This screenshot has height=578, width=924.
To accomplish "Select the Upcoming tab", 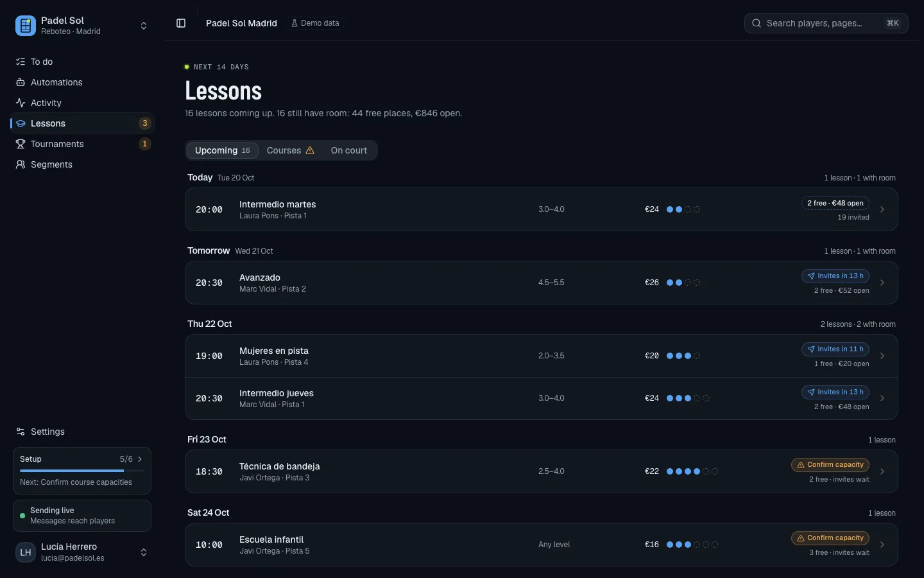I will click(x=223, y=150).
